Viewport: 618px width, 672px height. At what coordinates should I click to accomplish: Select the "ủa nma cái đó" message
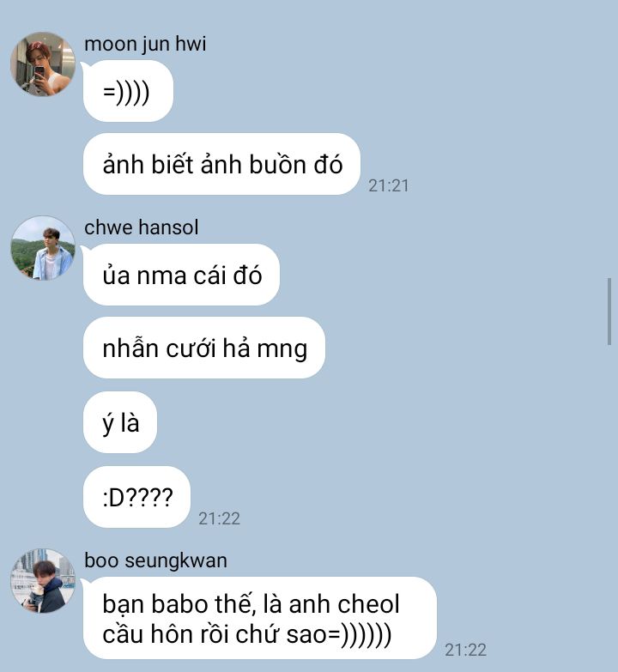pyautogui.click(x=181, y=275)
